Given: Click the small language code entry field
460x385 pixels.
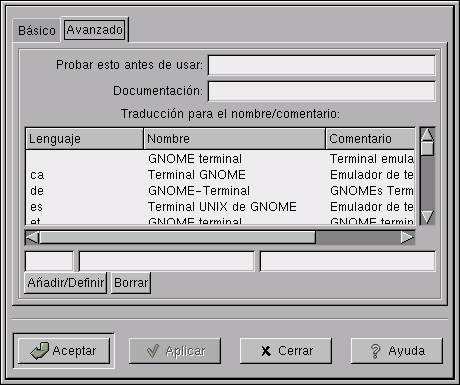Looking at the screenshot, I should [x=49, y=261].
